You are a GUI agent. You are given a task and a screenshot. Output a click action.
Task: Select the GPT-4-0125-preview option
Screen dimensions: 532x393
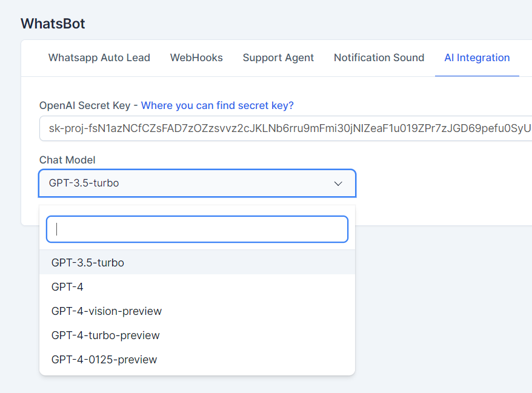coord(104,360)
